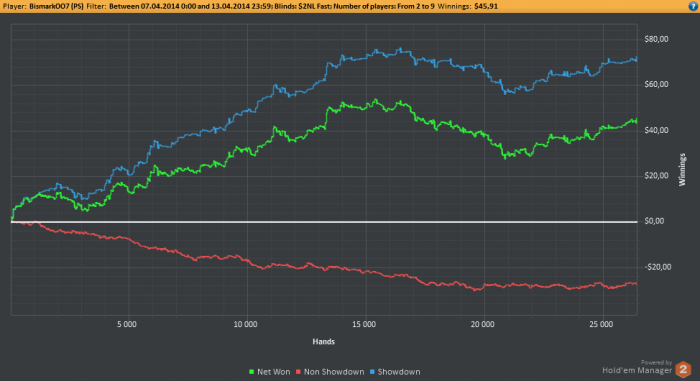
Task: Click the Hold'em Manager 2 logo
Action: click(683, 369)
